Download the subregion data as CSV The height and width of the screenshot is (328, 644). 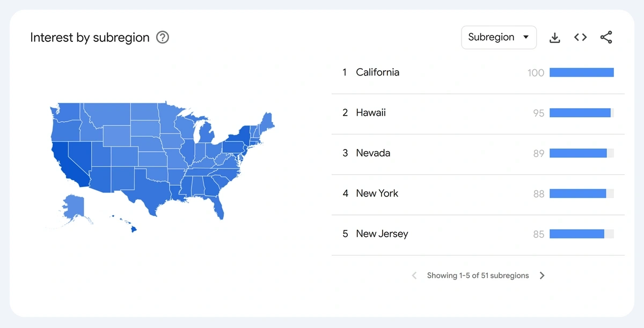(555, 38)
